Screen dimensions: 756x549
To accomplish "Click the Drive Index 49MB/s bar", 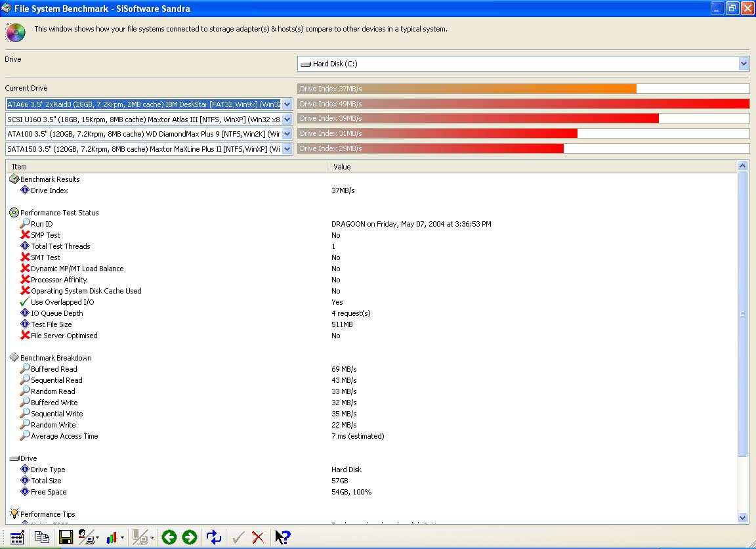I will pos(523,104).
